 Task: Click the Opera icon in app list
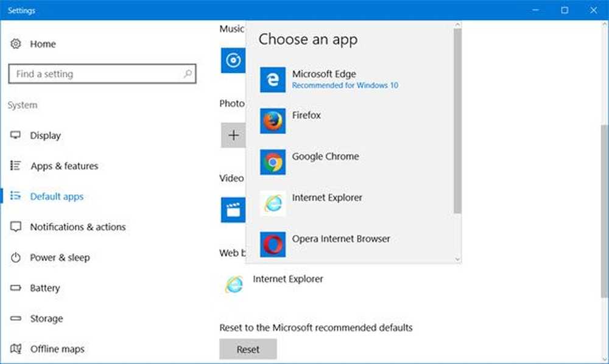click(x=273, y=245)
